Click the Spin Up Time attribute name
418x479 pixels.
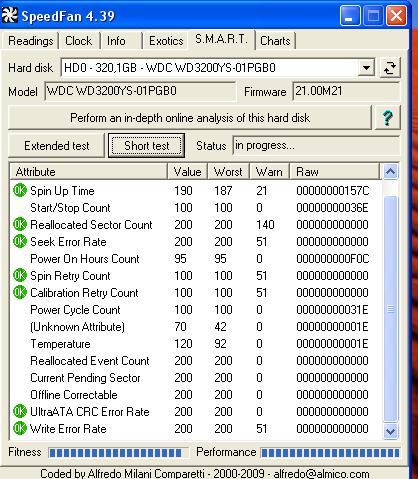click(x=62, y=191)
